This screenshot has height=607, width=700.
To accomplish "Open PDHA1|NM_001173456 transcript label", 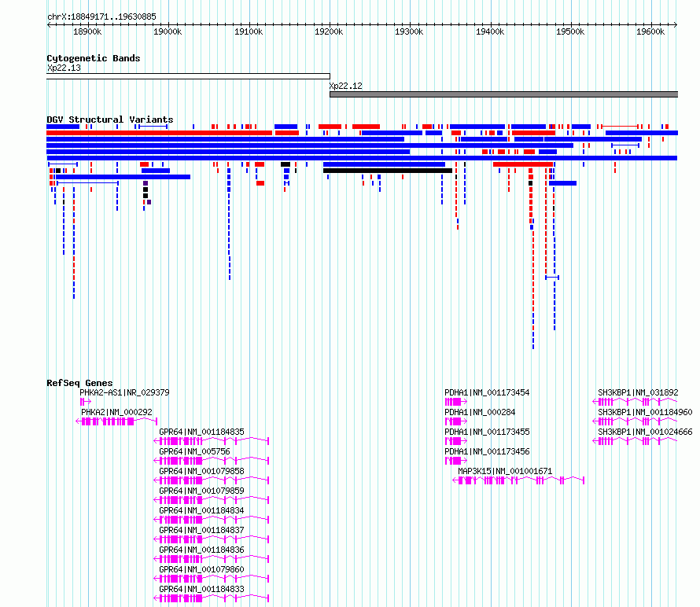I will [487, 451].
